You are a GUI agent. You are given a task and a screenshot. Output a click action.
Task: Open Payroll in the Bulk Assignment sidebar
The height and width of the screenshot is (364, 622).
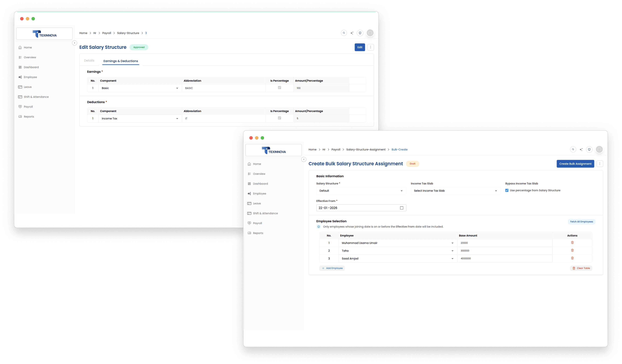click(257, 223)
